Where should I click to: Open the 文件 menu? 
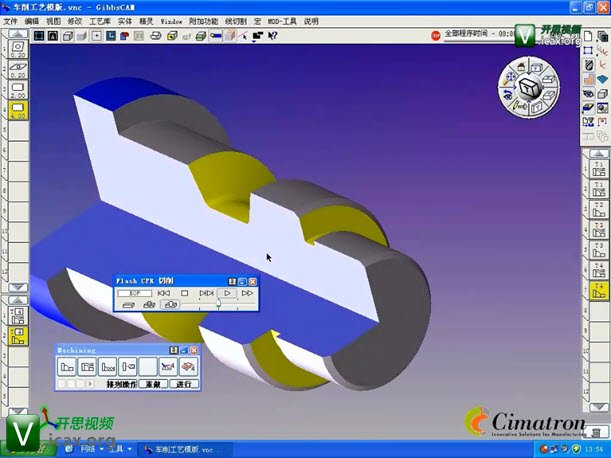pyautogui.click(x=10, y=21)
